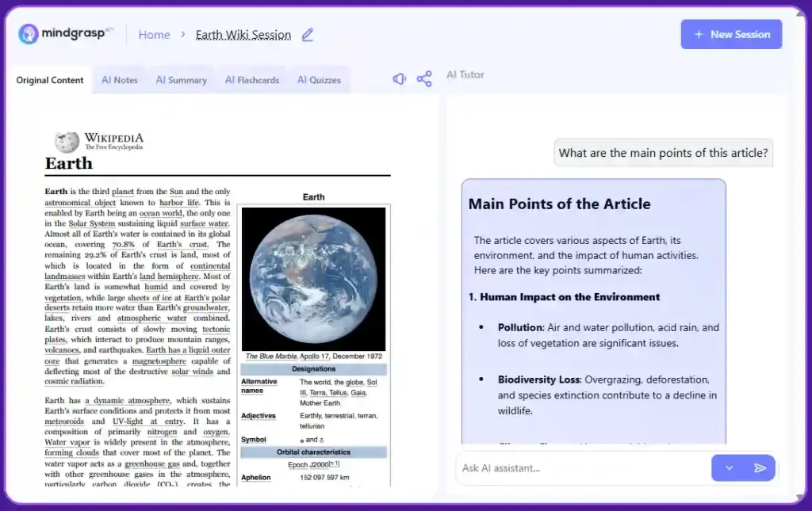The image size is (812, 511).
Task: Go to Home in breadcrumb
Action: 154,35
